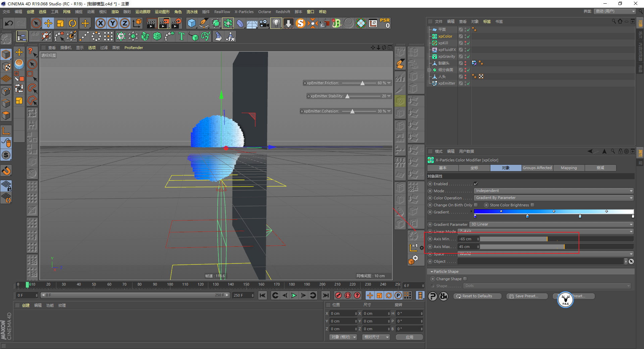644x349 pixels.
Task: Toggle xpFluidFX enabled checkmark
Action: tap(468, 50)
